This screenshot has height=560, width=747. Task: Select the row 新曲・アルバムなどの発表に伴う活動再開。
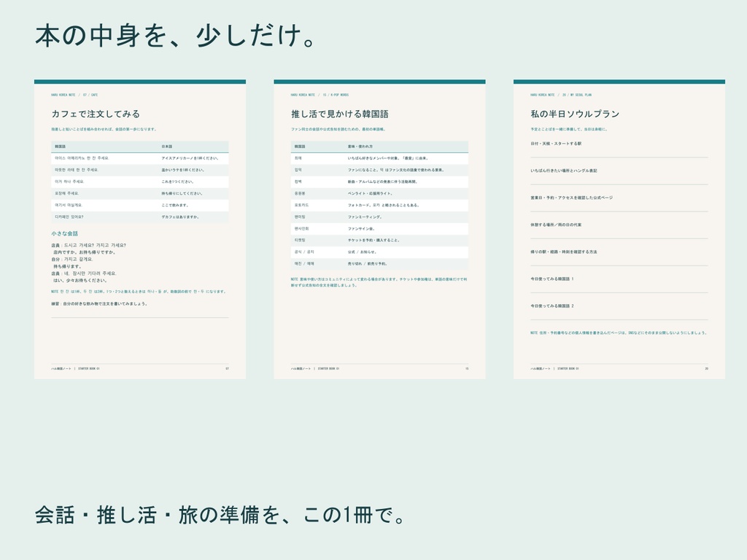[x=379, y=182]
